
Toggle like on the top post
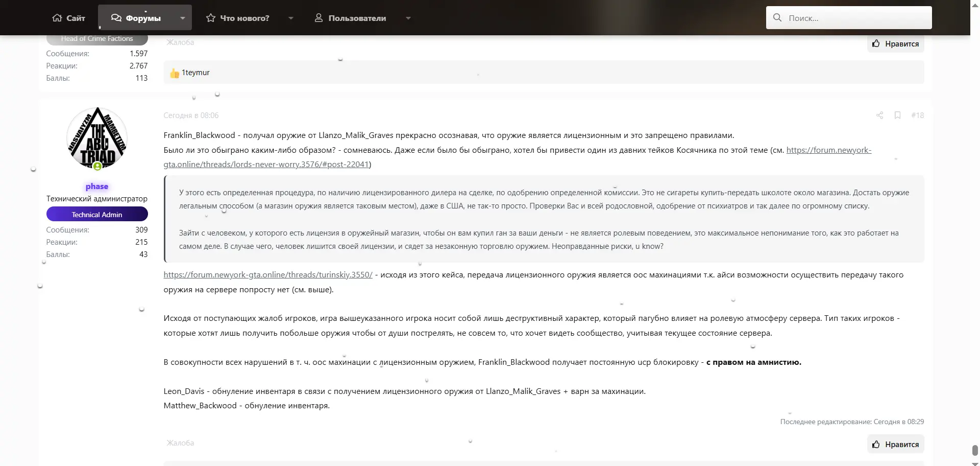(x=895, y=43)
